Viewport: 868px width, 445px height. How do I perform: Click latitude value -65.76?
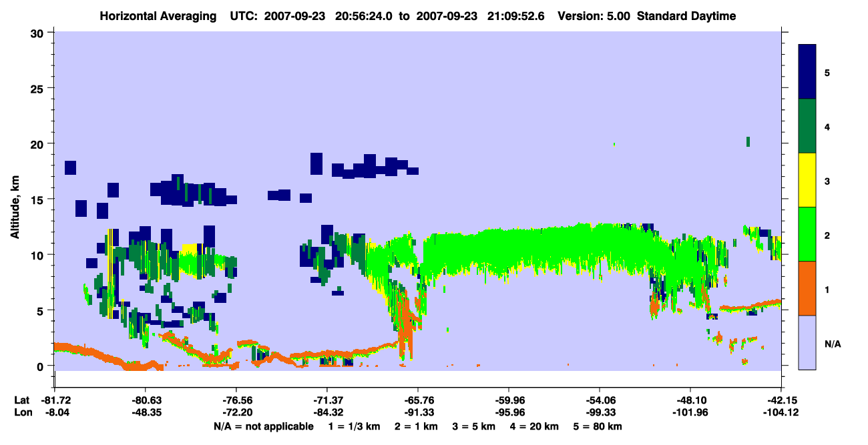point(418,400)
